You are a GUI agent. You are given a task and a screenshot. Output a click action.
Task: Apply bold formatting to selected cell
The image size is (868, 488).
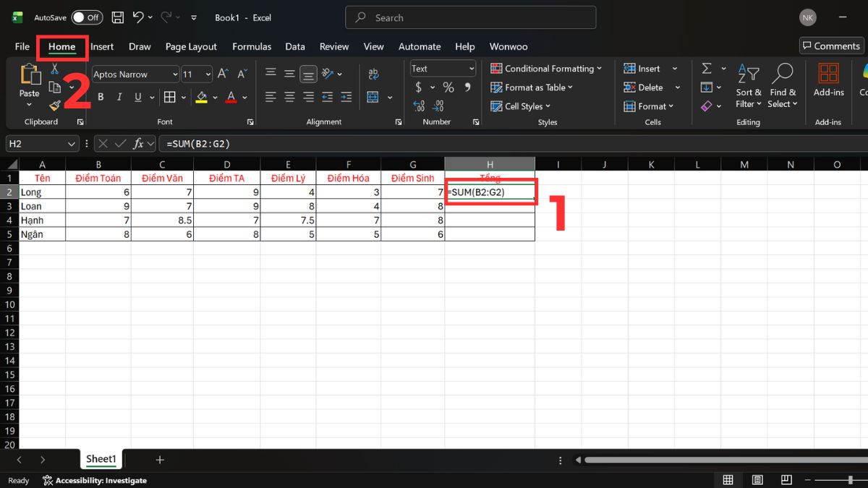click(x=100, y=96)
